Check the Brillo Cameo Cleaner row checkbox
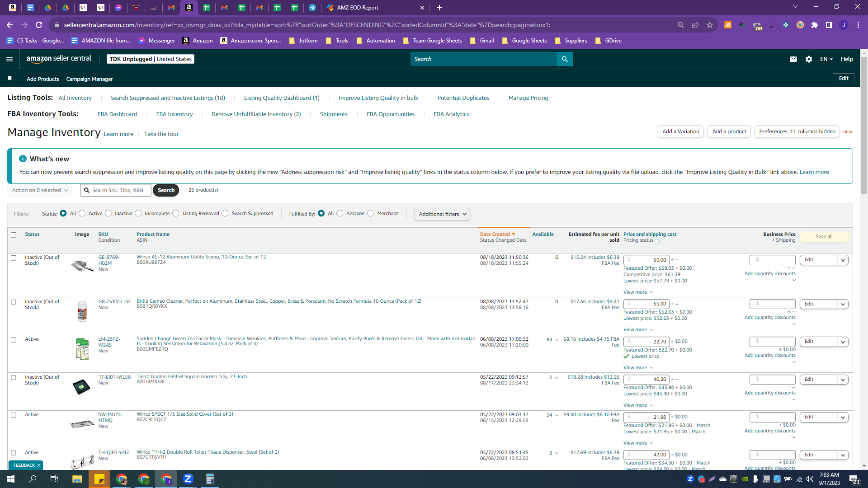 pos(14,302)
